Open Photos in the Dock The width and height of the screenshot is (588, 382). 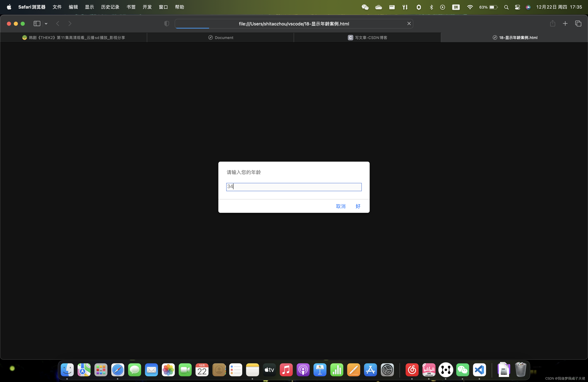[x=168, y=370]
